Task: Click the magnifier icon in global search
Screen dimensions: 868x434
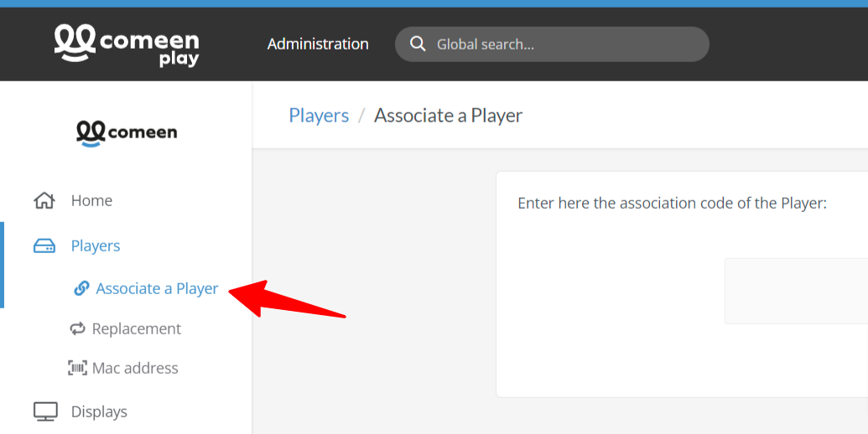Action: point(418,44)
